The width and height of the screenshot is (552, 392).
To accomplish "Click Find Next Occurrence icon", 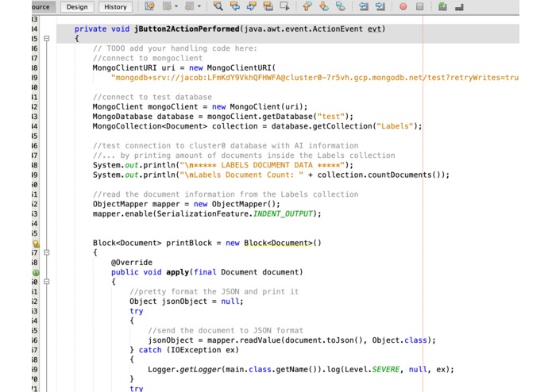I will 251,6.
